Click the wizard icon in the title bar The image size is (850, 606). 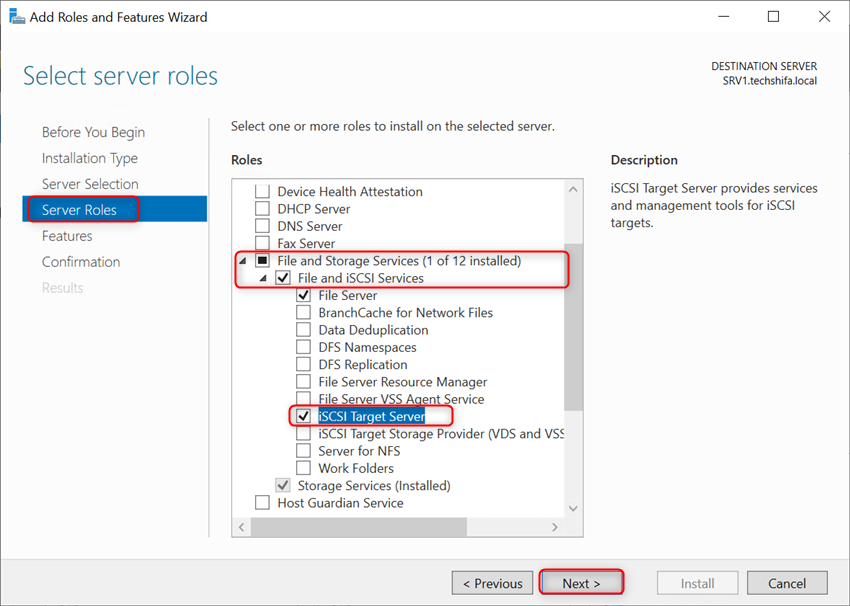coord(17,16)
